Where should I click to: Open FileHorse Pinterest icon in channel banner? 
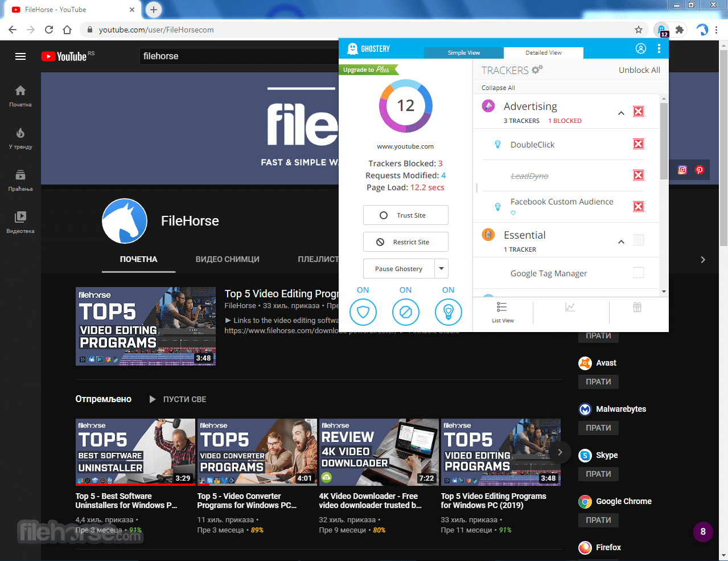pyautogui.click(x=700, y=170)
